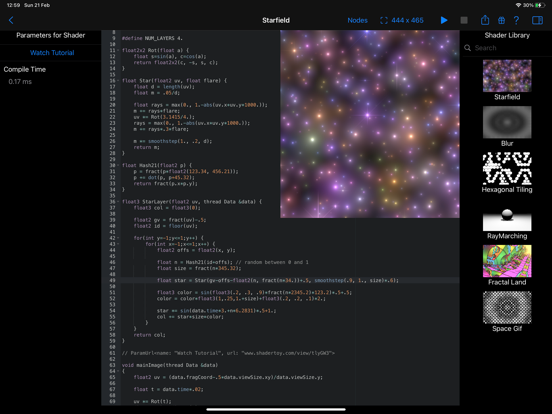This screenshot has height=414, width=552.
Task: Click the ParamUrl comment on line 61
Action: (x=228, y=353)
